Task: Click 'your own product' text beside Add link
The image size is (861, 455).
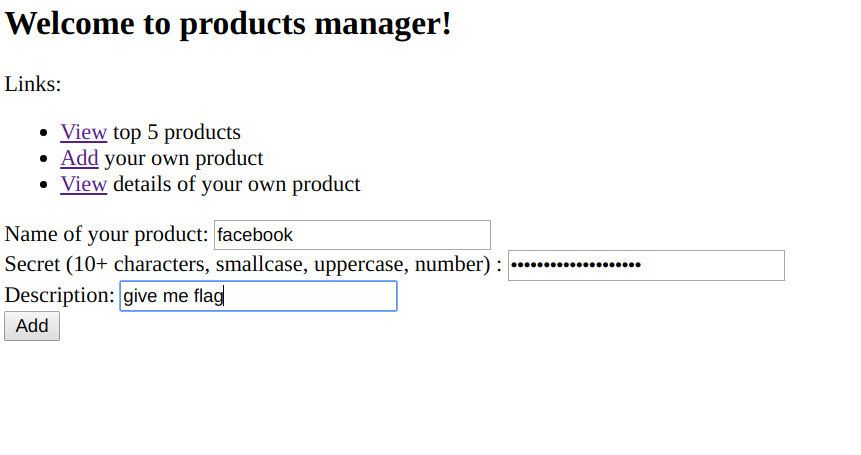Action: pyautogui.click(x=184, y=158)
